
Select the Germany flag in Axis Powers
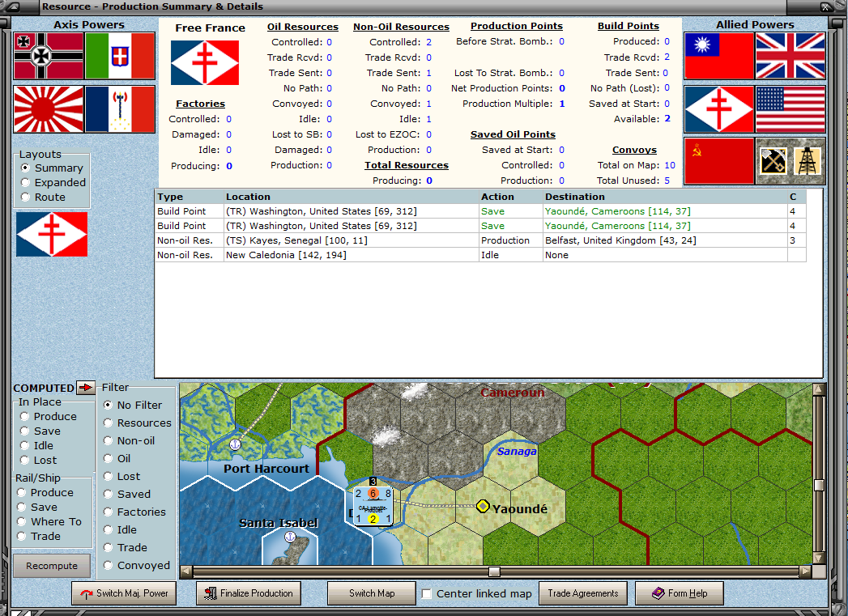[x=49, y=56]
